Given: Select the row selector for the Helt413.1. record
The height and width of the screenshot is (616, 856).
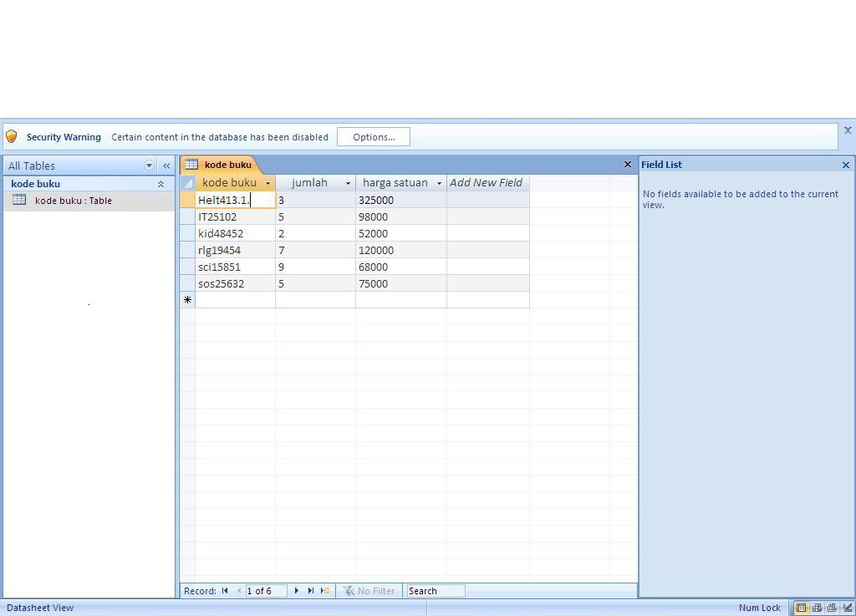Looking at the screenshot, I should point(187,201).
